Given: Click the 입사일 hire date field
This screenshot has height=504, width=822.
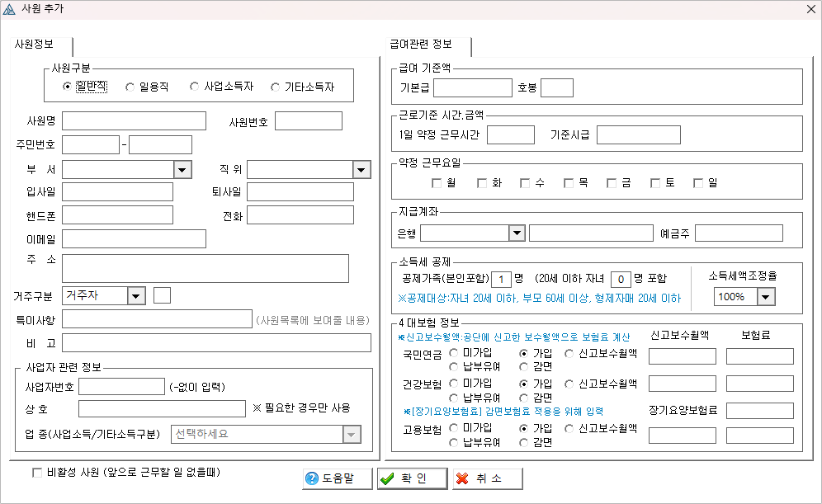Looking at the screenshot, I should tap(117, 191).
